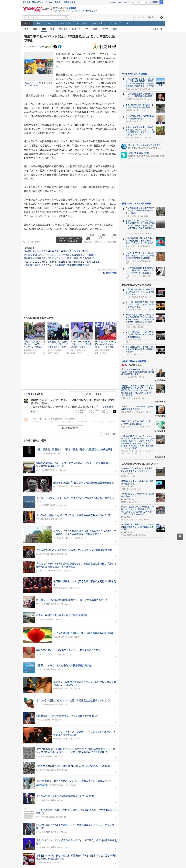Image resolution: width=186 pixels, height=868 pixels.
Task: Share article on Facebook icon under headline
Action: [x=60, y=47]
